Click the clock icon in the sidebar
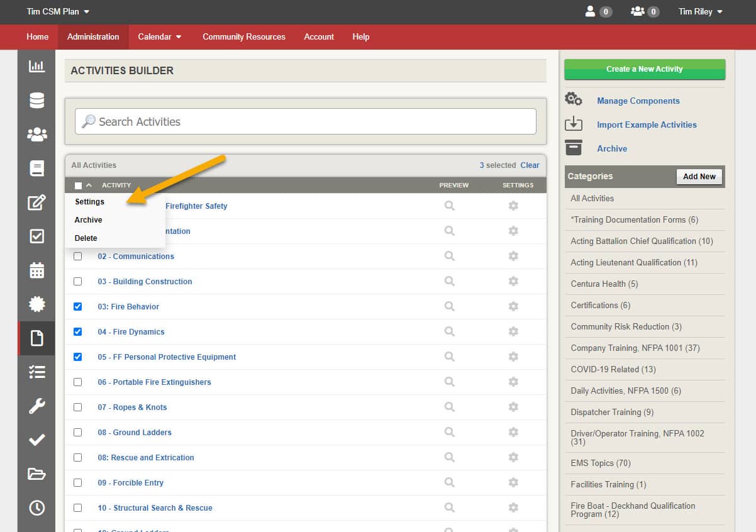 pos(36,507)
